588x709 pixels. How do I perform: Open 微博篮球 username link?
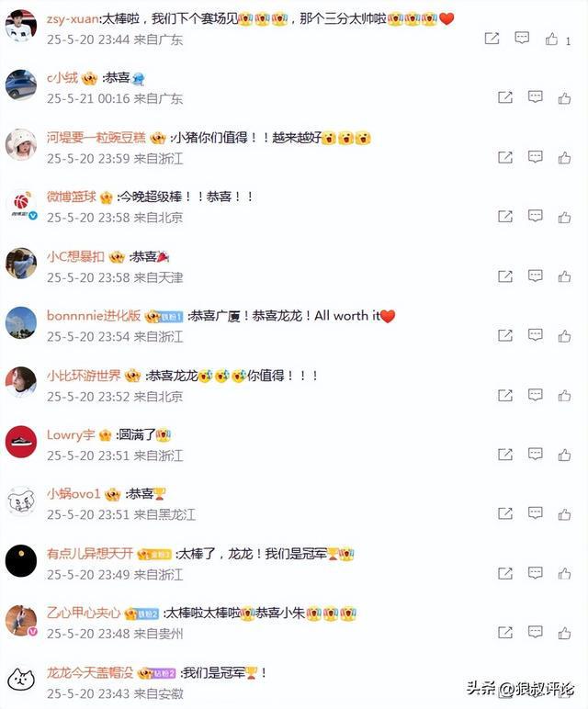point(72,197)
